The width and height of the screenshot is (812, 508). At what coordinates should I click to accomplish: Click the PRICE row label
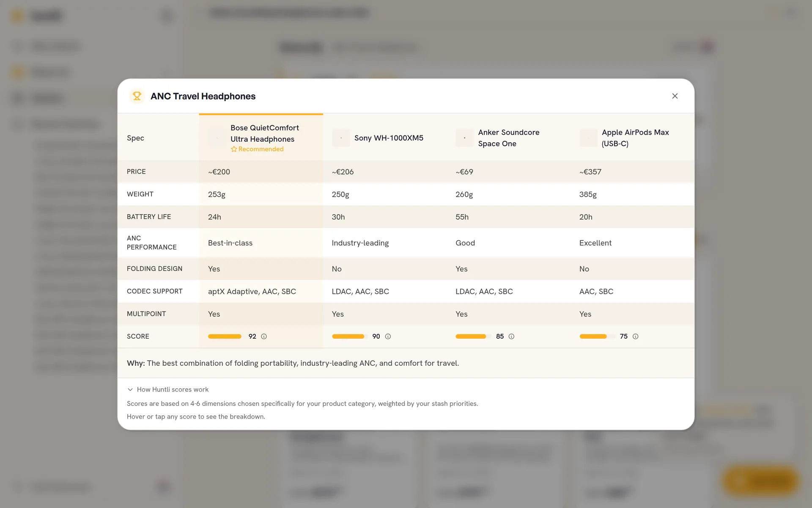pyautogui.click(x=136, y=171)
